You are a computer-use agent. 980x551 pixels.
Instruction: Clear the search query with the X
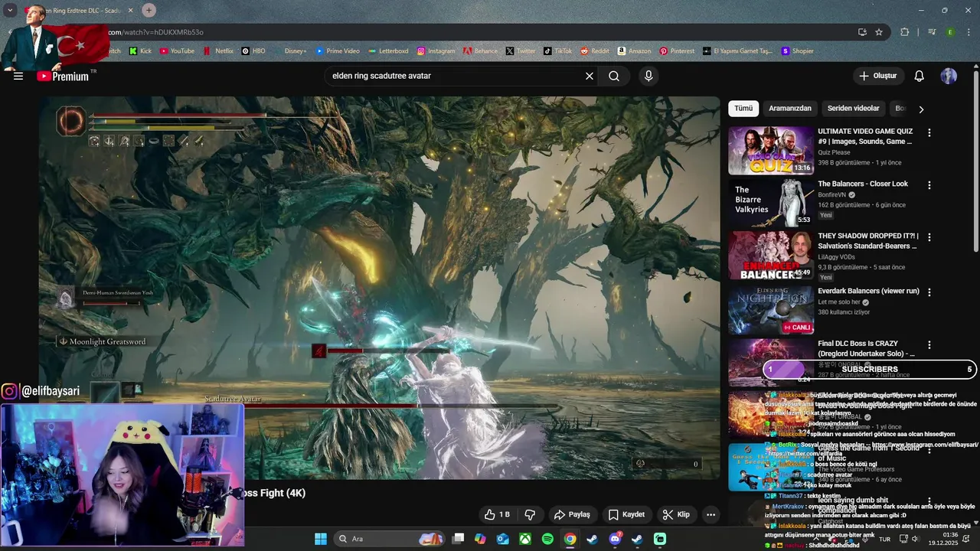click(590, 77)
